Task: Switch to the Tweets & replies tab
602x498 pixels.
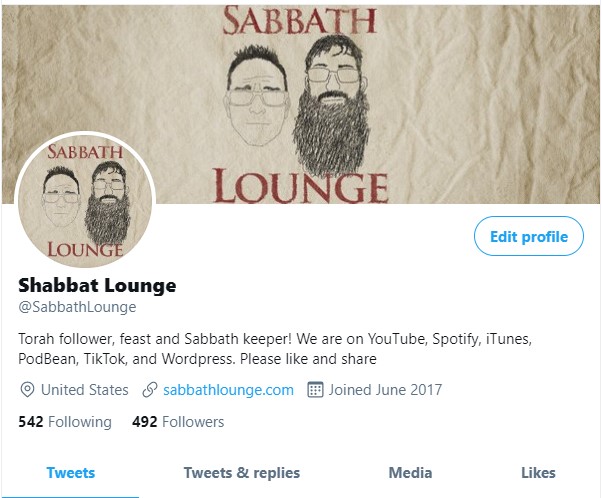Action: tap(242, 473)
